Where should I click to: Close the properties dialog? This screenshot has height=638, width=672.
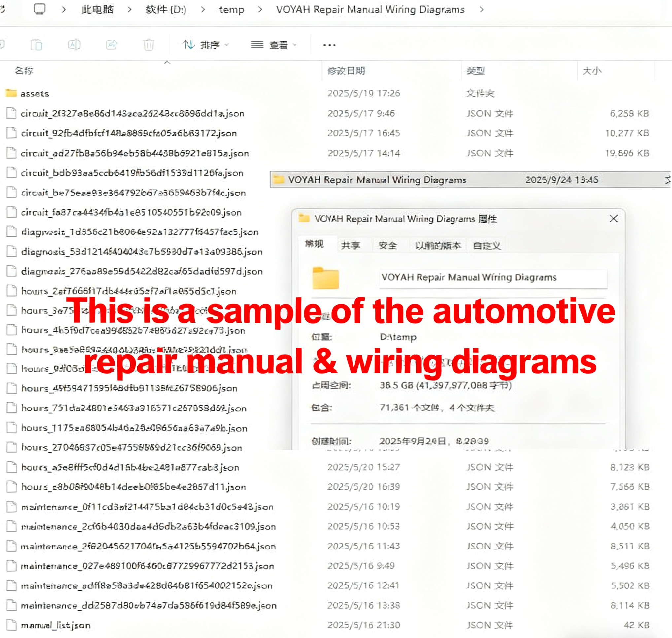(614, 219)
